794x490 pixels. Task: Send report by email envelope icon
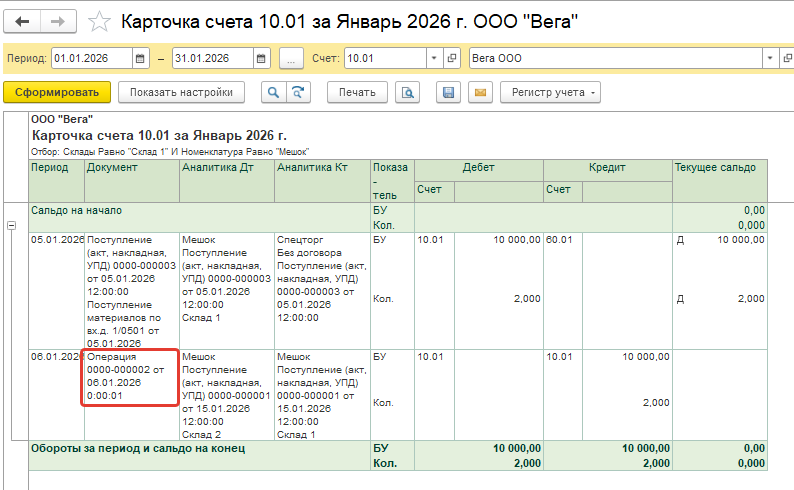pos(480,93)
